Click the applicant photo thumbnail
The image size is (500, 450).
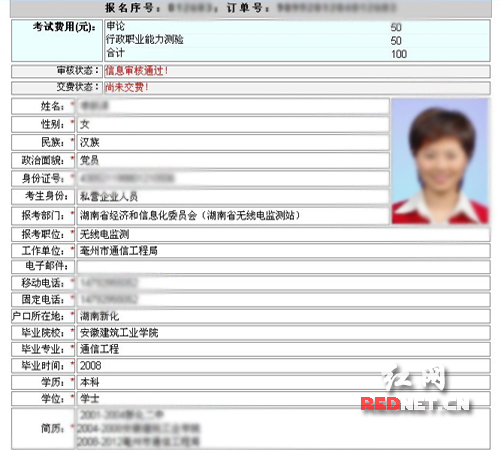[440, 161]
